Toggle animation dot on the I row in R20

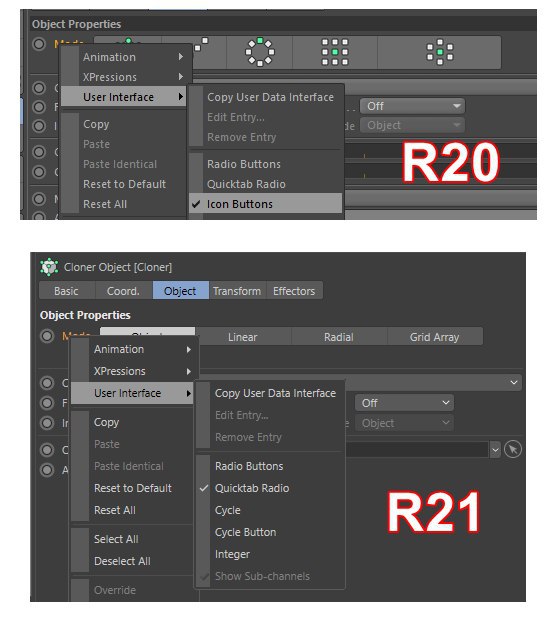[x=39, y=126]
